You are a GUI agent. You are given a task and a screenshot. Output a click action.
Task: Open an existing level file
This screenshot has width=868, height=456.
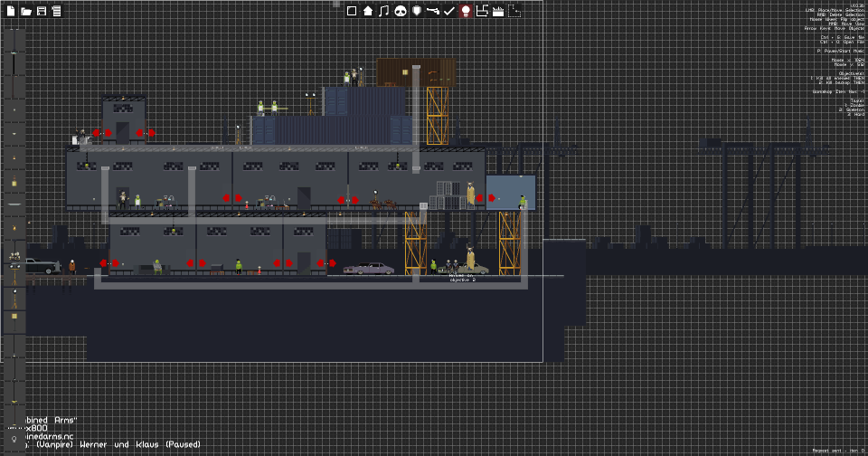click(x=26, y=11)
